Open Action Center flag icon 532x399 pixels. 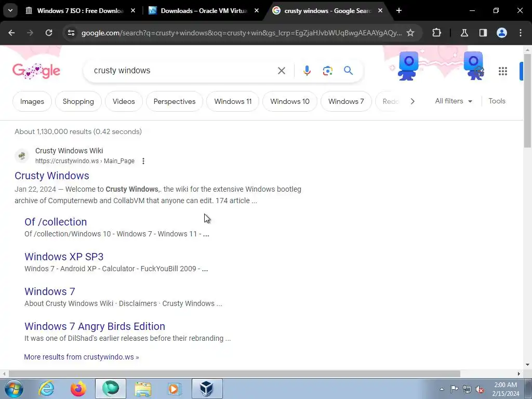pyautogui.click(x=454, y=389)
